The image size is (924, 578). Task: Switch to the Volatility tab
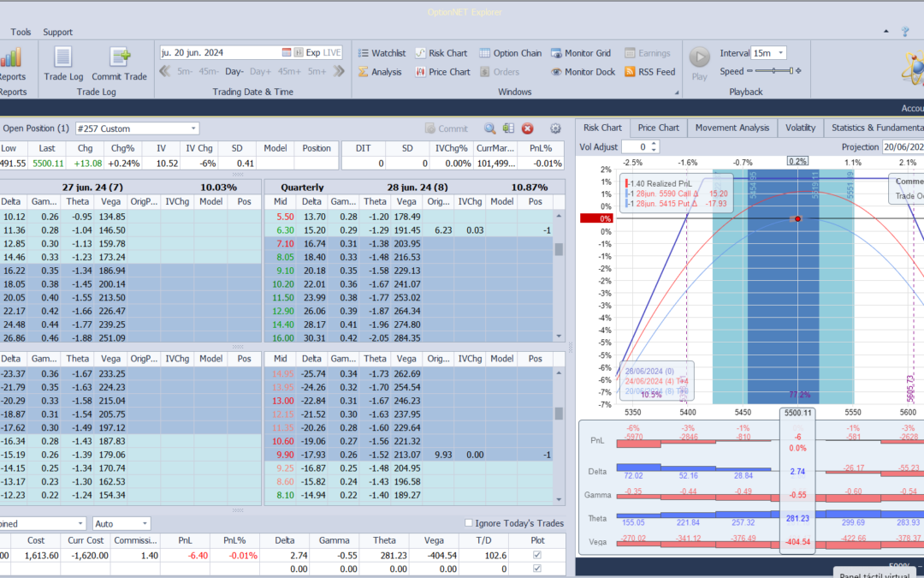(800, 128)
